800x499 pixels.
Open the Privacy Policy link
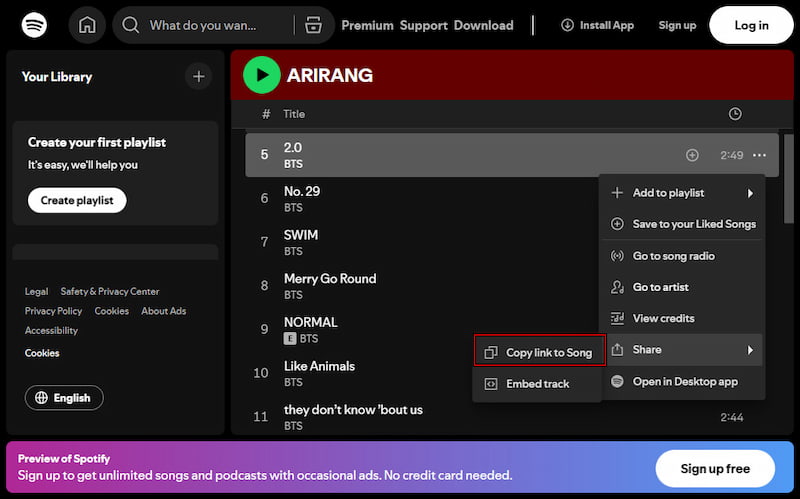53,311
